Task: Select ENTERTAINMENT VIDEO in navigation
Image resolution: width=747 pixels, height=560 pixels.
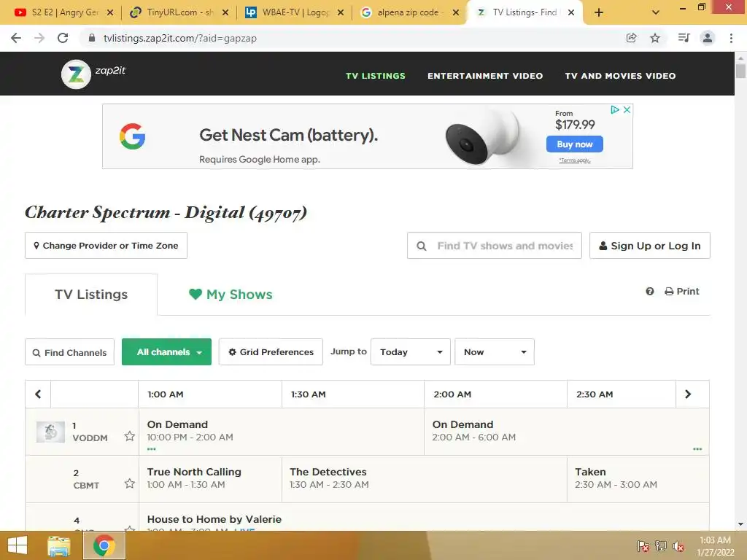Action: coord(485,76)
